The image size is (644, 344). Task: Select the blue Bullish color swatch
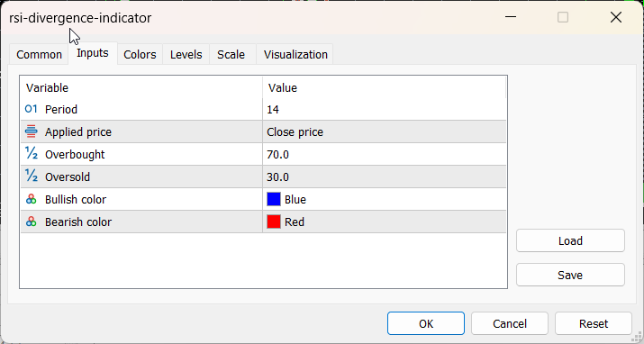(274, 200)
